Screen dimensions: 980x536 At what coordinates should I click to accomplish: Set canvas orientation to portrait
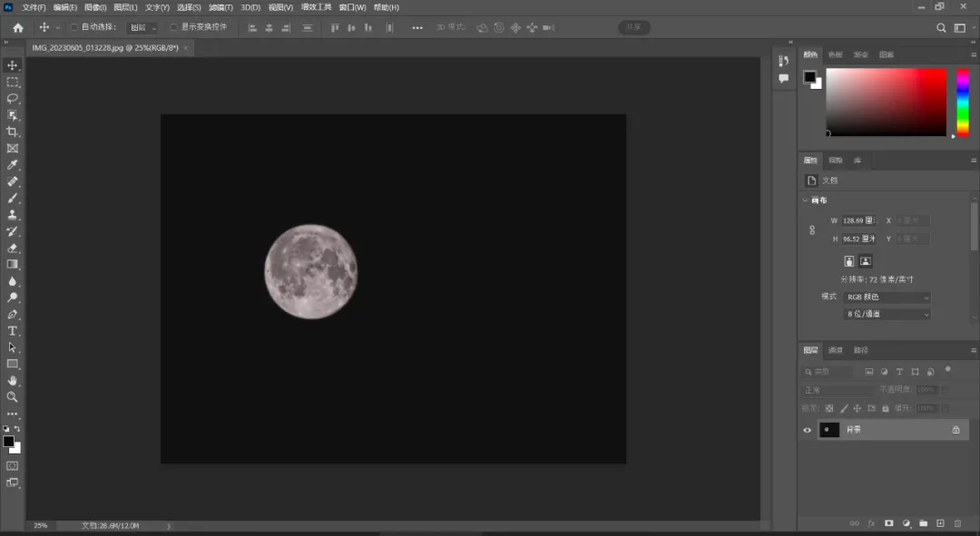[x=848, y=261]
